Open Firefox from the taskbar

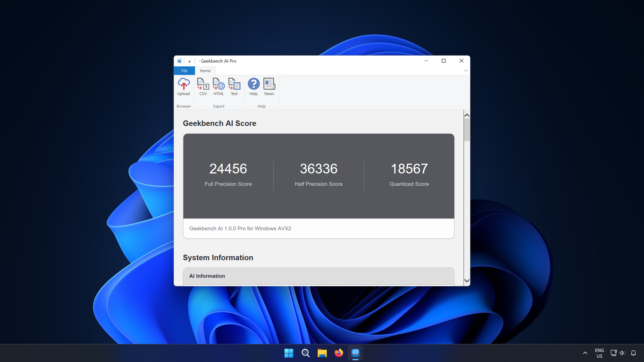338,353
